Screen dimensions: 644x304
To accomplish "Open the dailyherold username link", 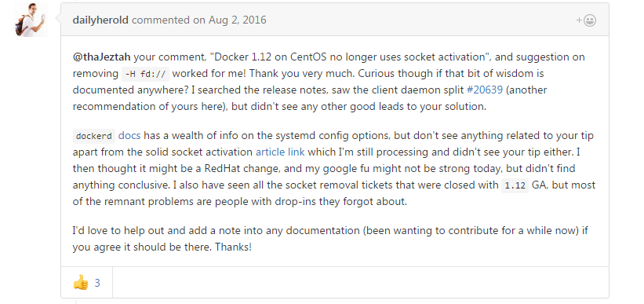I will pyautogui.click(x=100, y=20).
